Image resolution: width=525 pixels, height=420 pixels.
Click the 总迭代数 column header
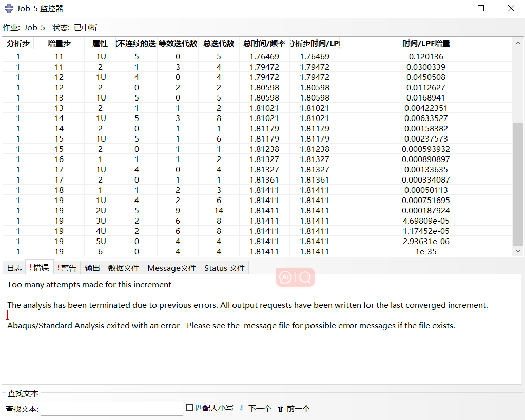pos(218,44)
